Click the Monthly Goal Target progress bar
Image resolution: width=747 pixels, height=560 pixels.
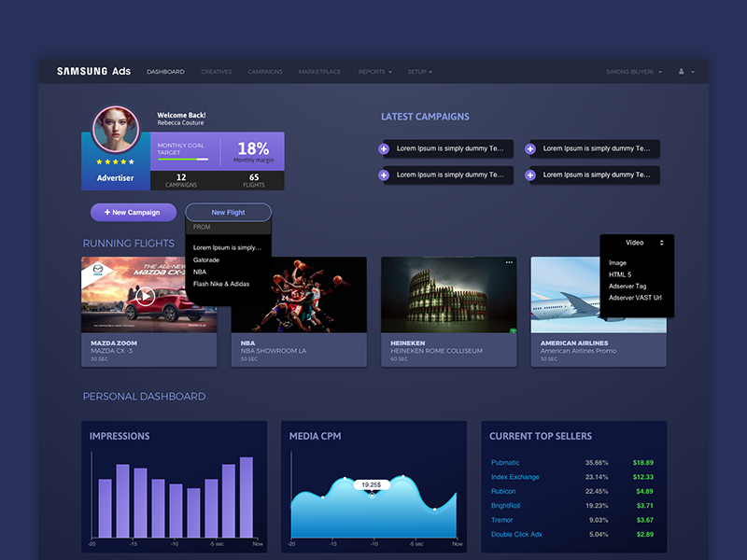pyautogui.click(x=183, y=160)
